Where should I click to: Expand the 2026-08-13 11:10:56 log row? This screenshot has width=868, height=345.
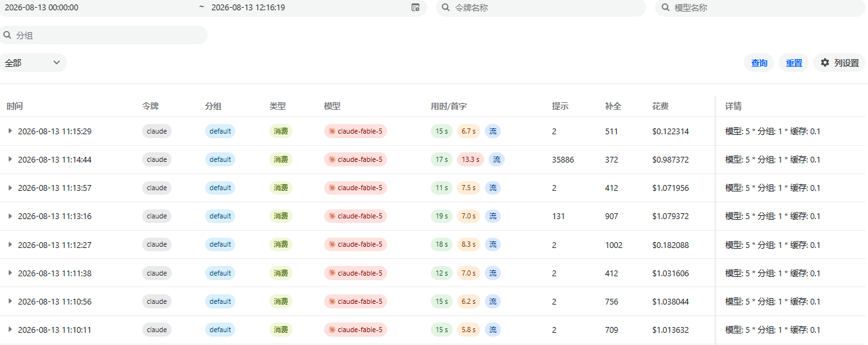10,301
